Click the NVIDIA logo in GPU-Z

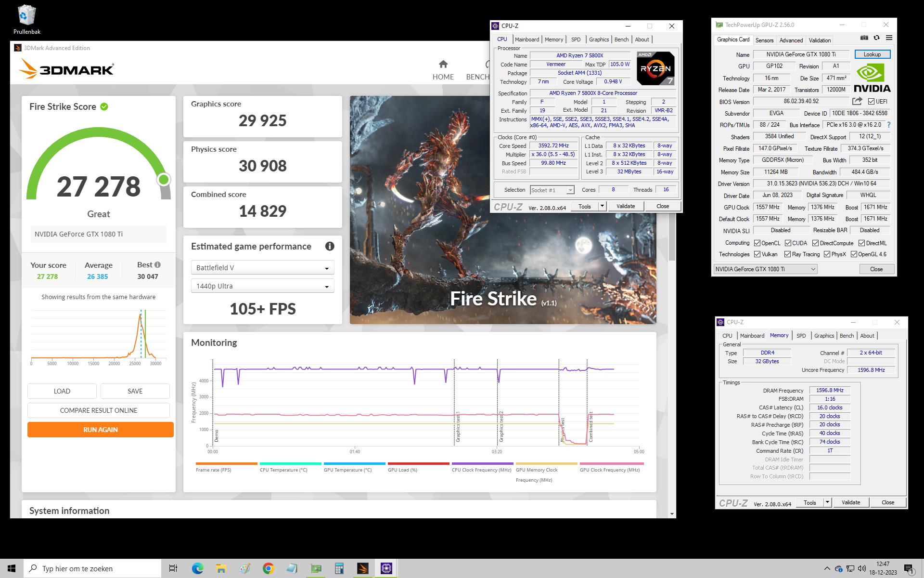click(x=872, y=78)
